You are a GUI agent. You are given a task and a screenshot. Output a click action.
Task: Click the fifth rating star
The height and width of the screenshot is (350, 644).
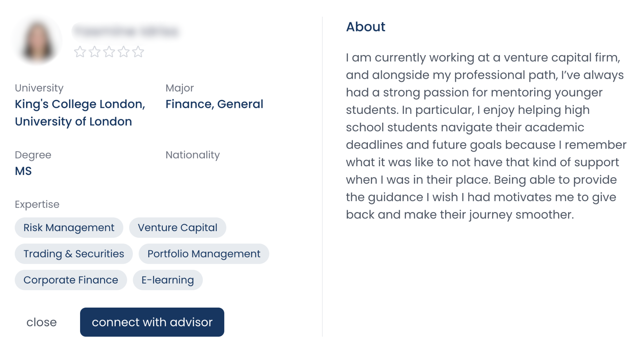click(137, 51)
